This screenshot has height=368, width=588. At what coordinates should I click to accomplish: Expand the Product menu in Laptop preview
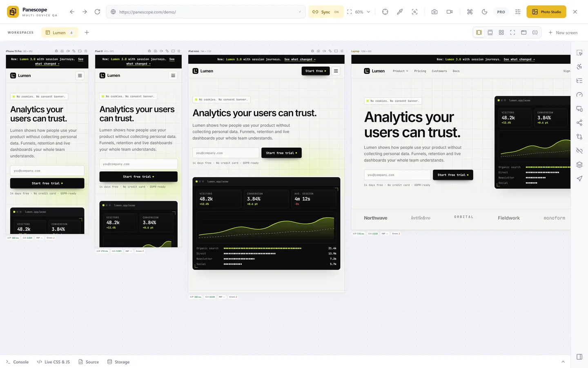click(400, 71)
